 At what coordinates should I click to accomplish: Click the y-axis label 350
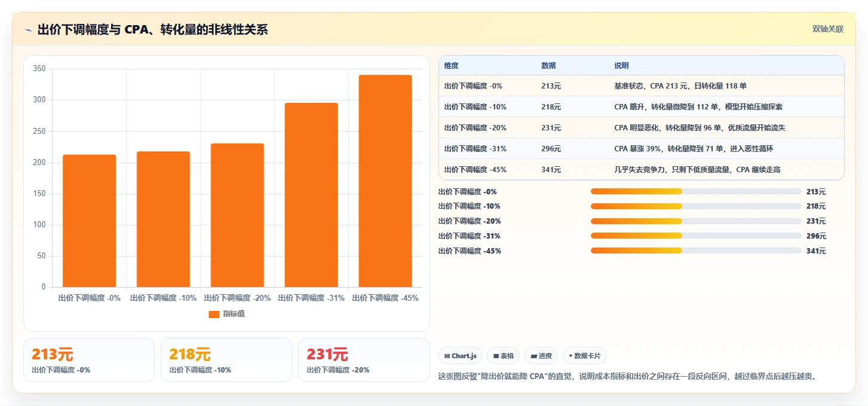pyautogui.click(x=39, y=69)
